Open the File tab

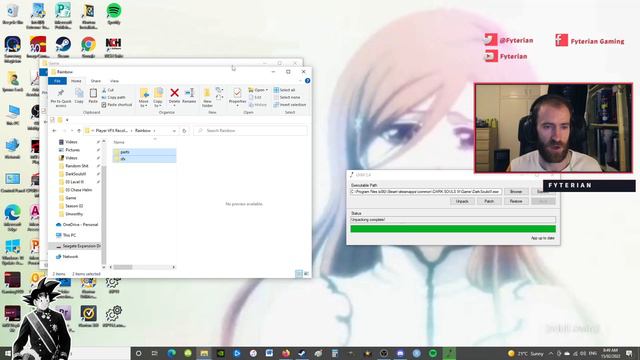57,81
